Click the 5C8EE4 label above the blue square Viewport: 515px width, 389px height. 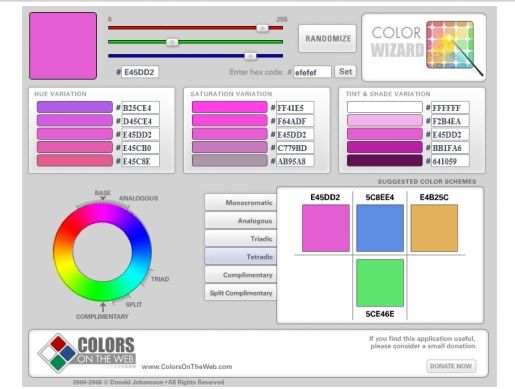pos(380,197)
